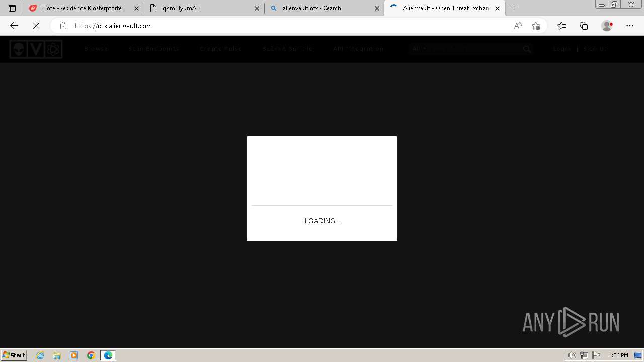Open Windows Media Player from taskbar
Screen dimensions: 644x362
click(74, 355)
